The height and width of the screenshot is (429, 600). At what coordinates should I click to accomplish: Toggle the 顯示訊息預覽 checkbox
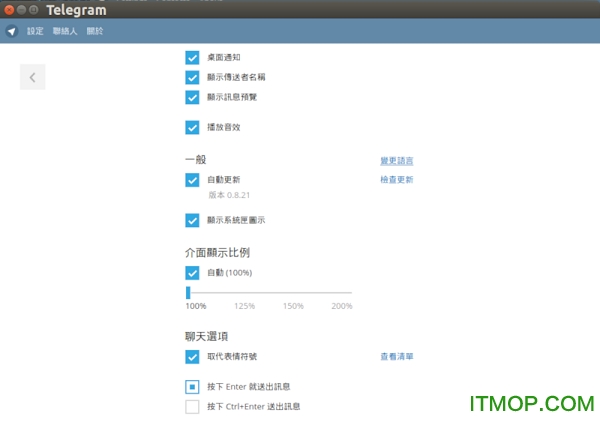click(192, 97)
